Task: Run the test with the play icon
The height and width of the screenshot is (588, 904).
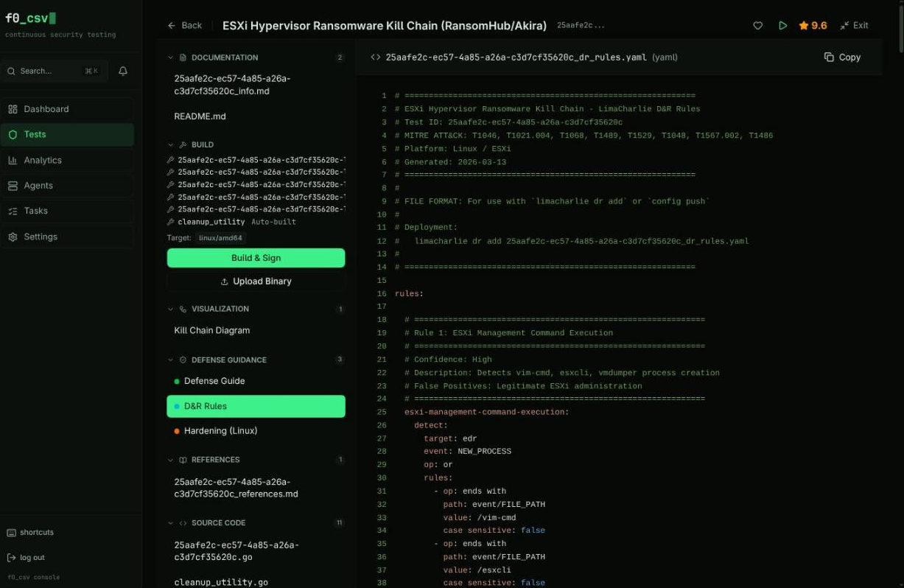Action: [782, 25]
